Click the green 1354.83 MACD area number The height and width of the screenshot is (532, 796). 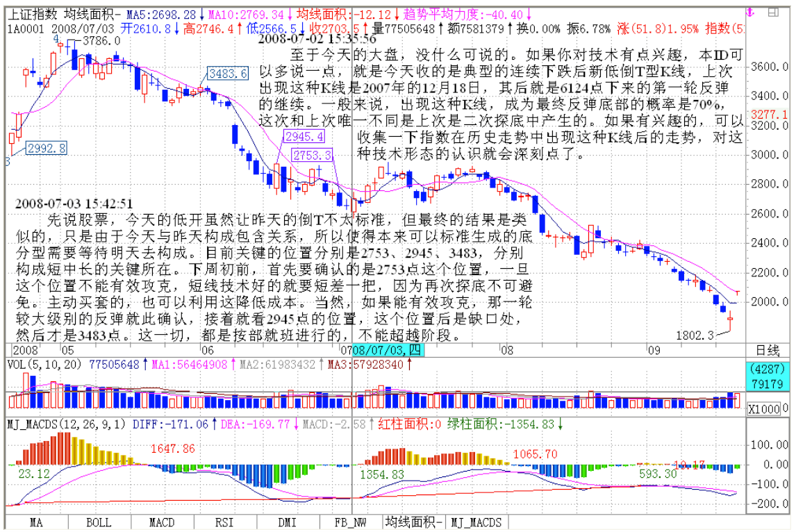[382, 474]
